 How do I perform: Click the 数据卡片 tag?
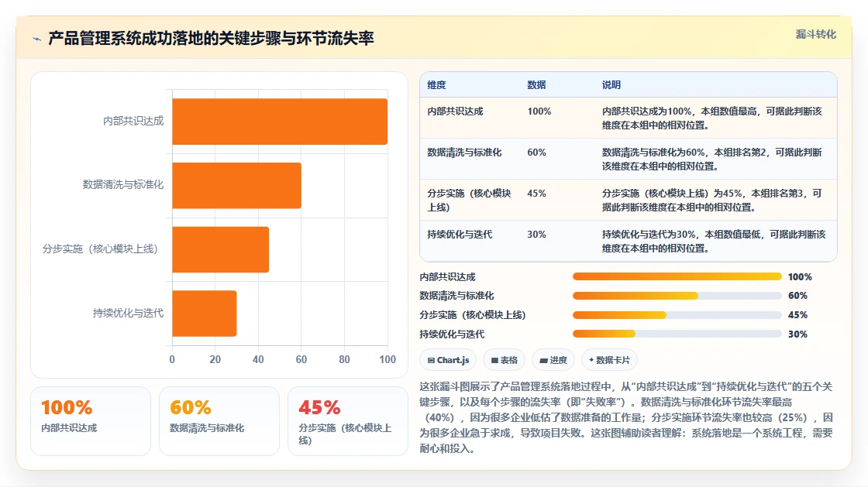[x=609, y=360]
